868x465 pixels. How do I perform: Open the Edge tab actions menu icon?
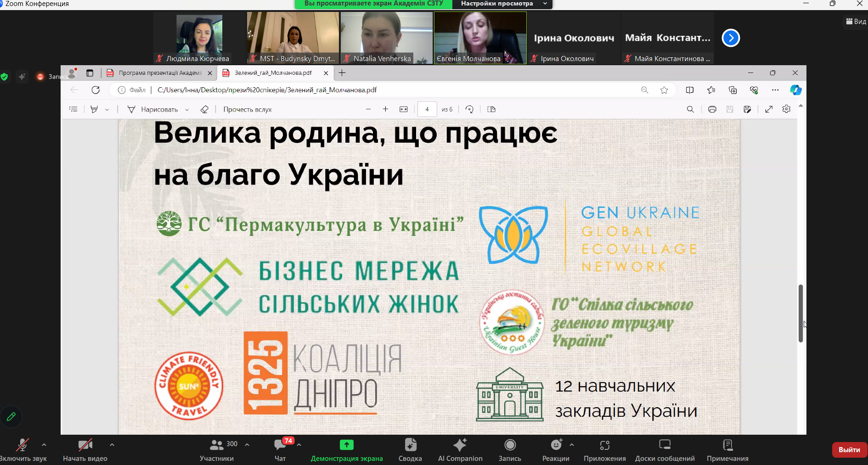point(90,73)
